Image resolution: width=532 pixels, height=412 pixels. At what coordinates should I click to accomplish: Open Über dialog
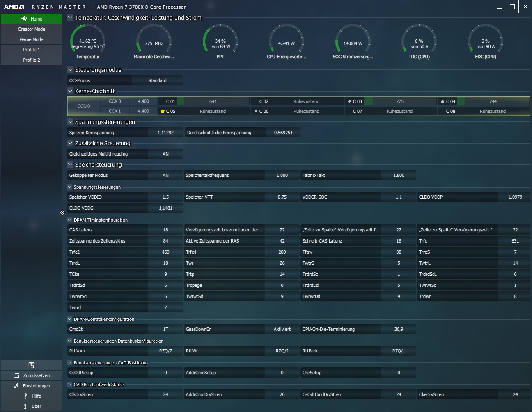(x=32, y=406)
